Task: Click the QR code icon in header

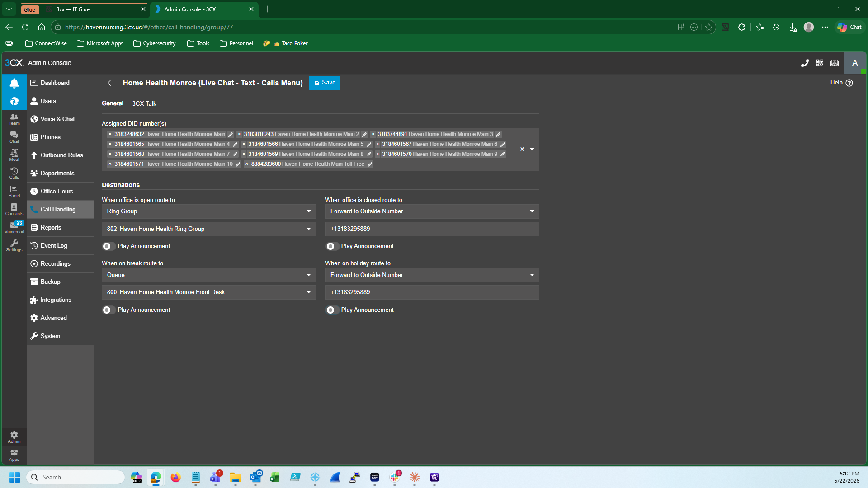Action: [x=820, y=63]
